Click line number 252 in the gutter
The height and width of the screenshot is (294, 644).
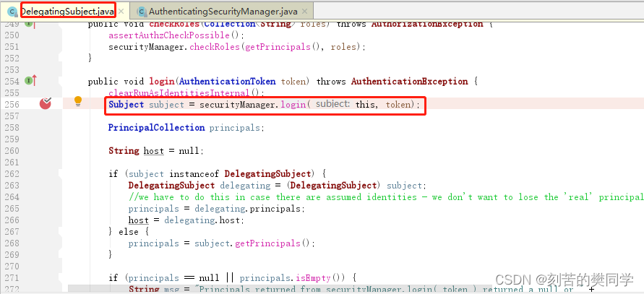(x=12, y=59)
